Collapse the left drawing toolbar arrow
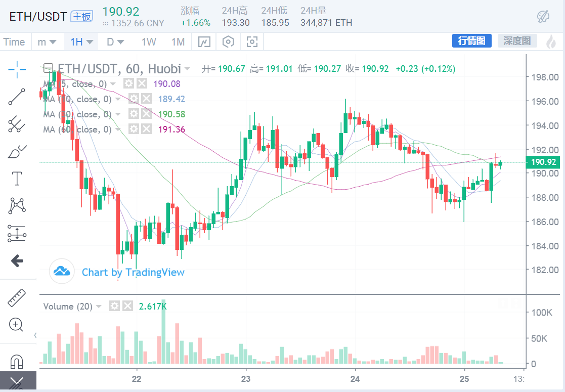Image resolution: width=565 pixels, height=392 pixels. (35, 335)
